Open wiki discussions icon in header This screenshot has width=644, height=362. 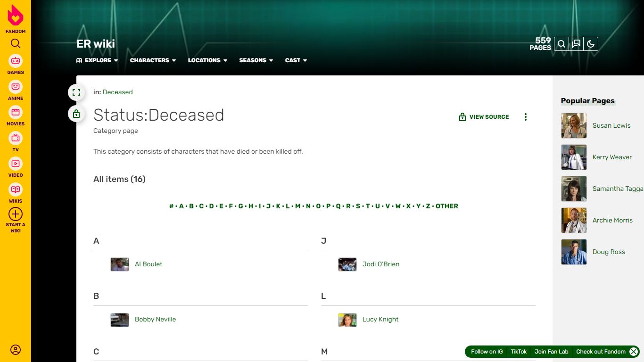tap(576, 44)
